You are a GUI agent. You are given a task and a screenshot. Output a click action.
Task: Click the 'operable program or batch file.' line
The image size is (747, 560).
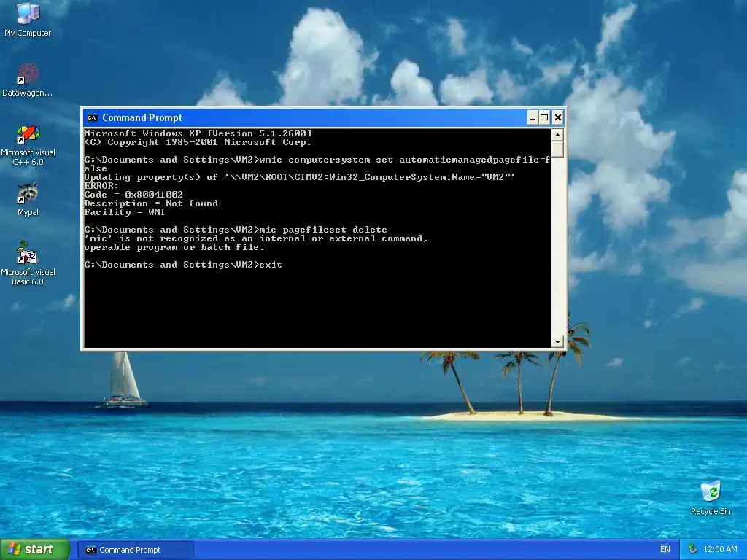(174, 247)
